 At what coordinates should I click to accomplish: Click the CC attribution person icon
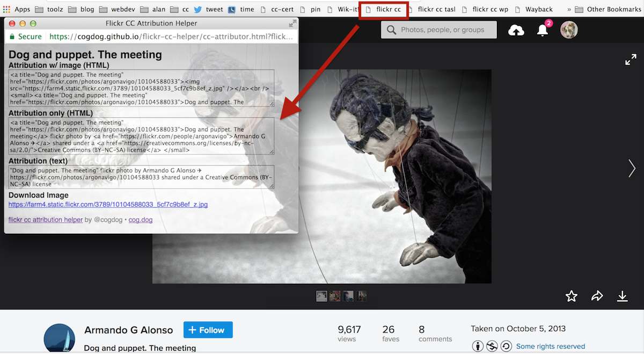pyautogui.click(x=478, y=346)
